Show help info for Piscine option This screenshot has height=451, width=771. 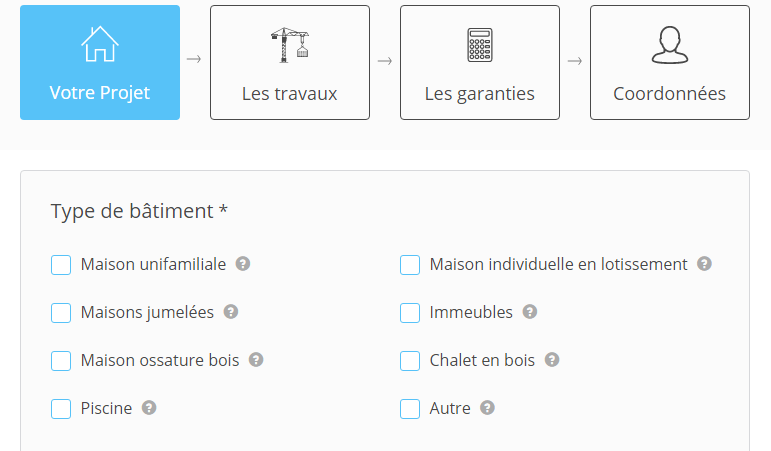click(149, 408)
